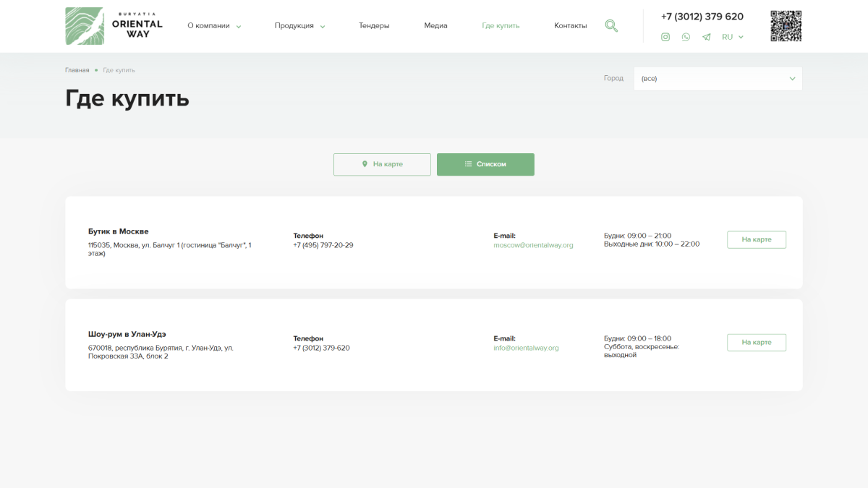Switch to 'Списком' list view
The width and height of the screenshot is (868, 488).
[x=485, y=164]
